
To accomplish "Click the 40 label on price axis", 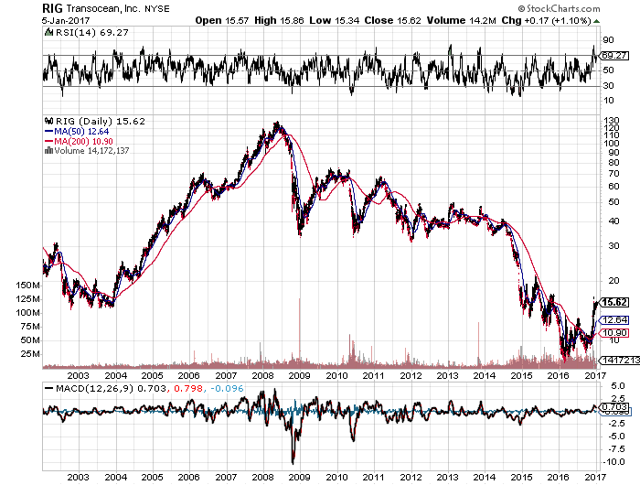I will (614, 221).
